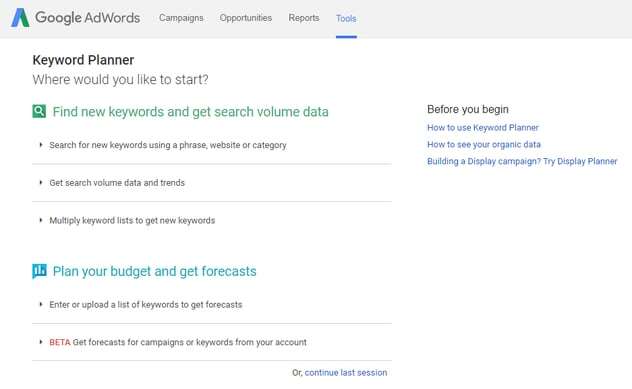Image resolution: width=632 pixels, height=389 pixels.
Task: Click 'Enter or upload a list of keywords' text
Action: [146, 305]
